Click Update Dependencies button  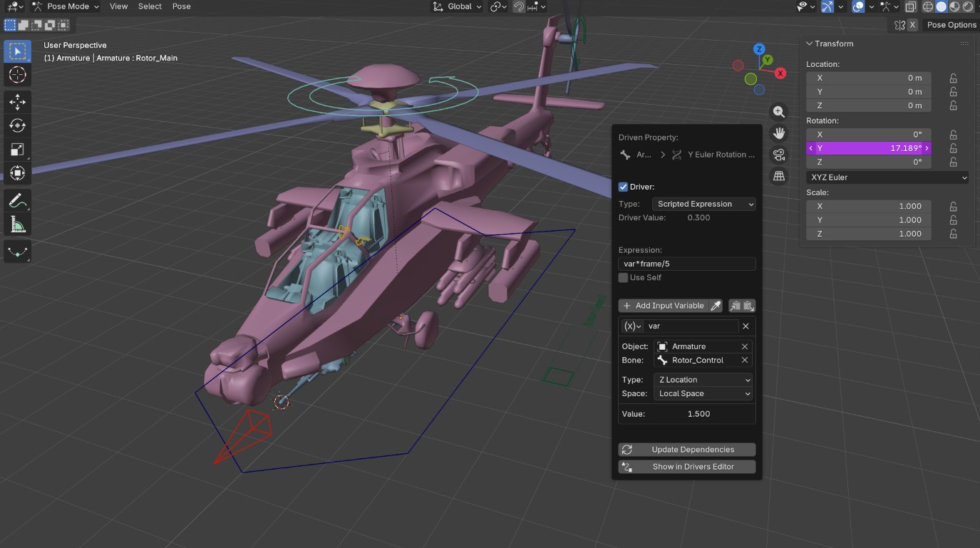tap(687, 450)
